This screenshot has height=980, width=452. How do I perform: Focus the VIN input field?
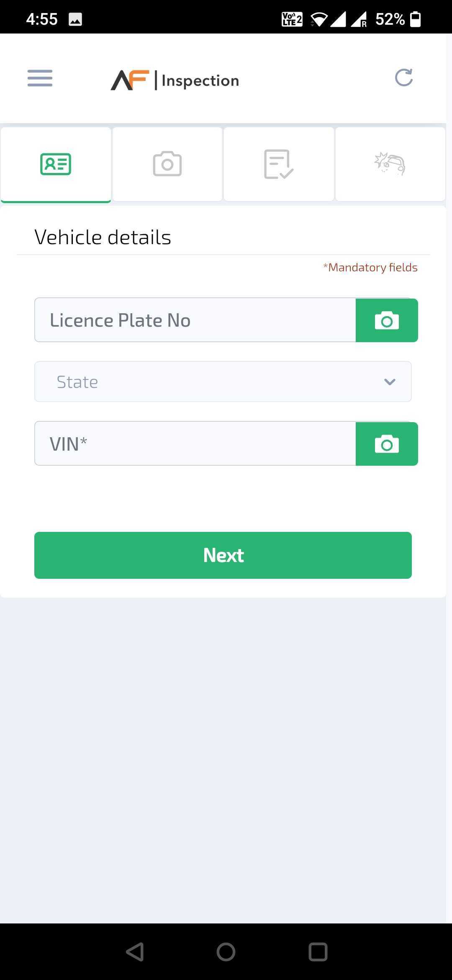(195, 444)
